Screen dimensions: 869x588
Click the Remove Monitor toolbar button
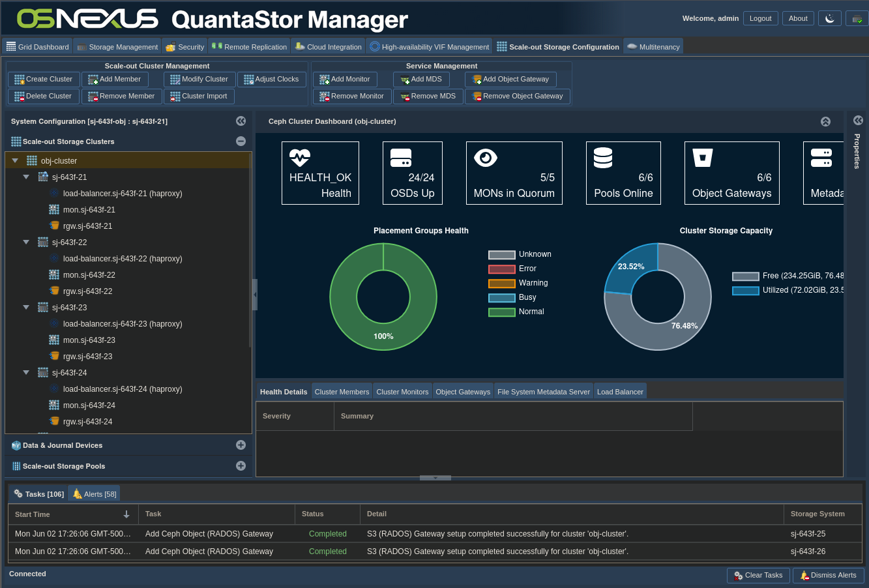pyautogui.click(x=351, y=96)
